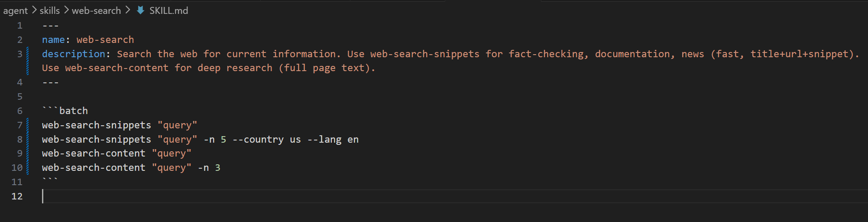
Task: Click 'fact-checking,' in the description
Action: pos(549,54)
